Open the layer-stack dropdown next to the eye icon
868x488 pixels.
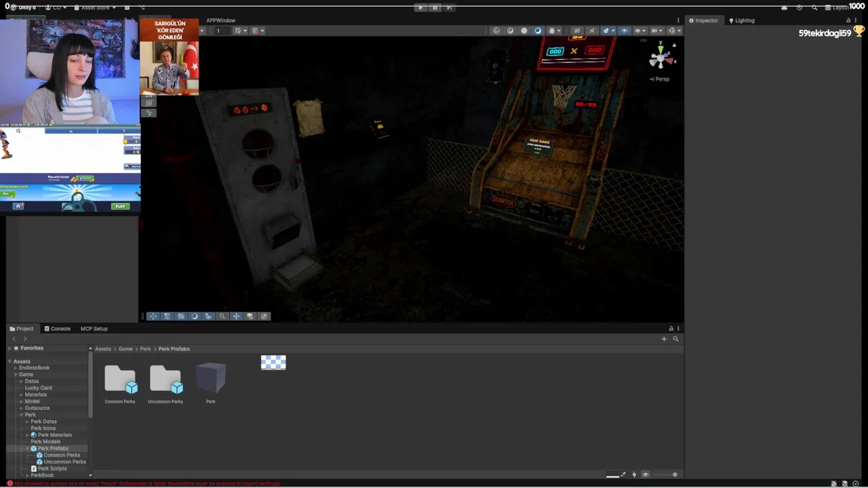coord(642,30)
